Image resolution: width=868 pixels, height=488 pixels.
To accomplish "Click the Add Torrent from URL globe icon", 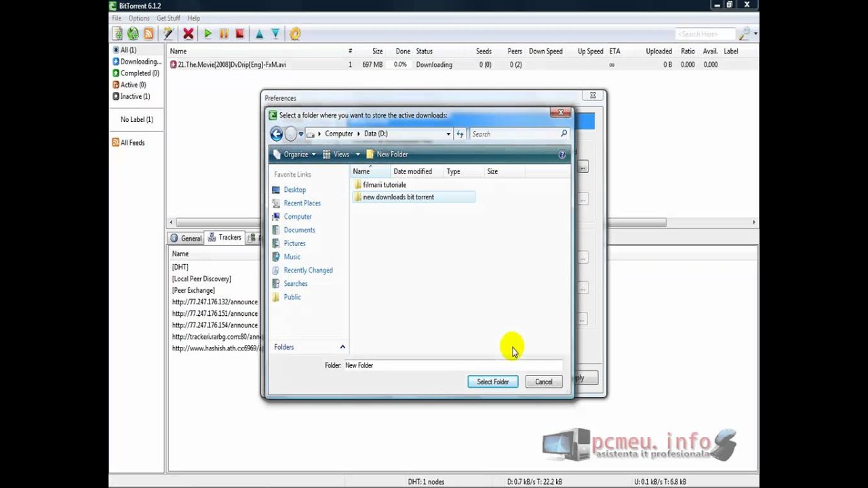I will (133, 33).
